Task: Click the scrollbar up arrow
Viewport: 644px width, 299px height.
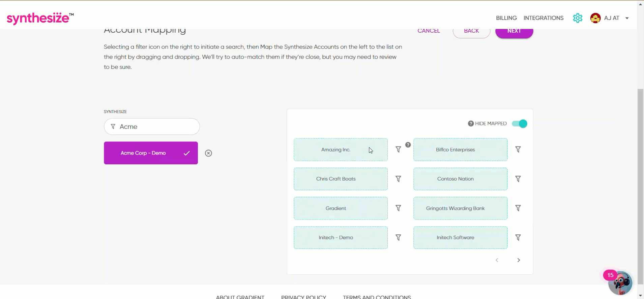Action: [x=640, y=4]
